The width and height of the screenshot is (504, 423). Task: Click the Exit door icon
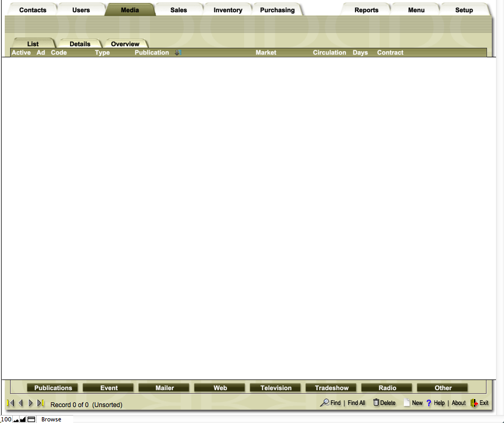coord(474,403)
